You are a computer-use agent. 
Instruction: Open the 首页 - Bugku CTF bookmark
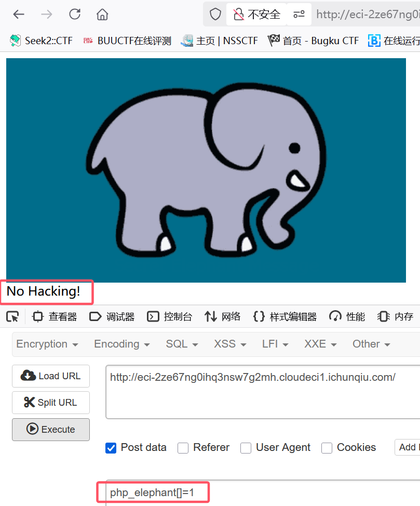pyautogui.click(x=313, y=41)
